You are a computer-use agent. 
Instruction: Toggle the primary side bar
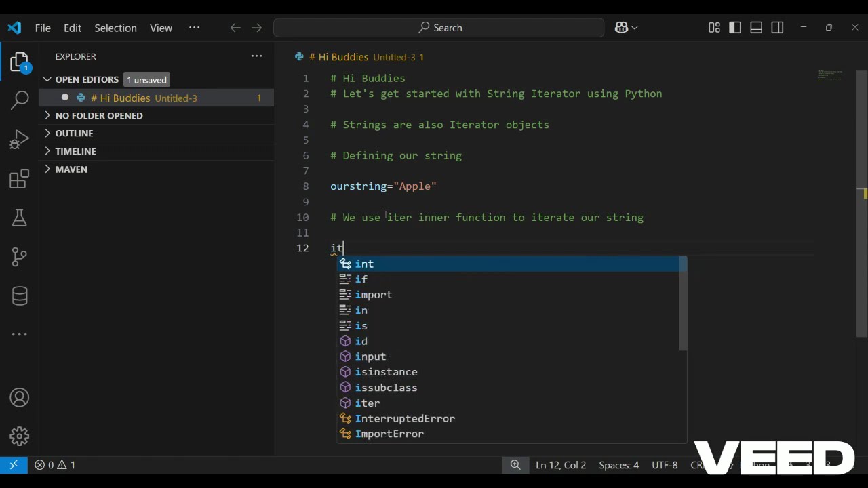[735, 28]
